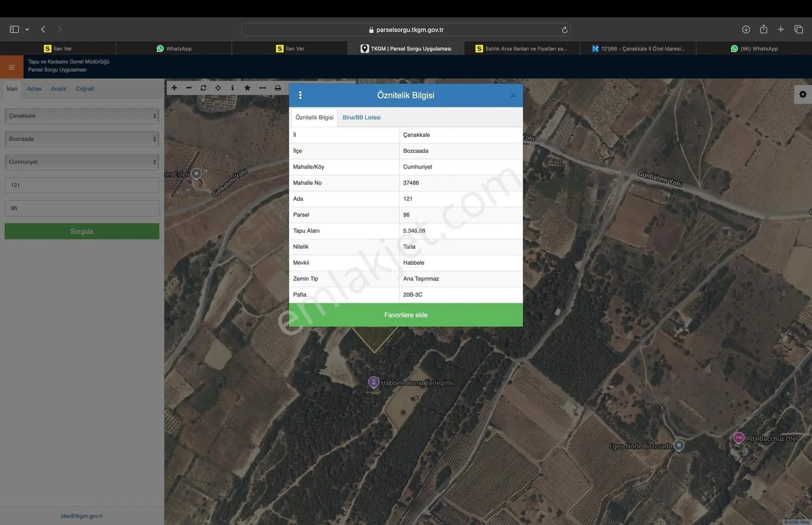The image size is (812, 525).
Task: Switch to the Adres tab
Action: point(34,89)
